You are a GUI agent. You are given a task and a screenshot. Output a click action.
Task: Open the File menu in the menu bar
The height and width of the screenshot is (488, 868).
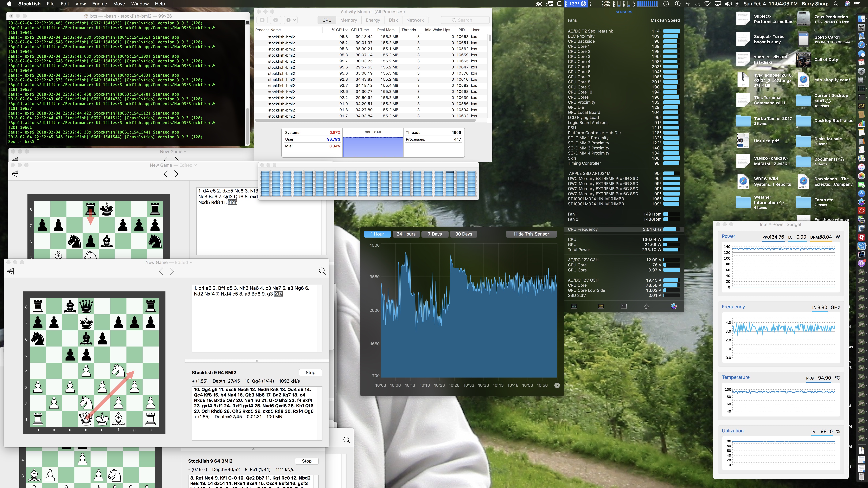[51, 4]
